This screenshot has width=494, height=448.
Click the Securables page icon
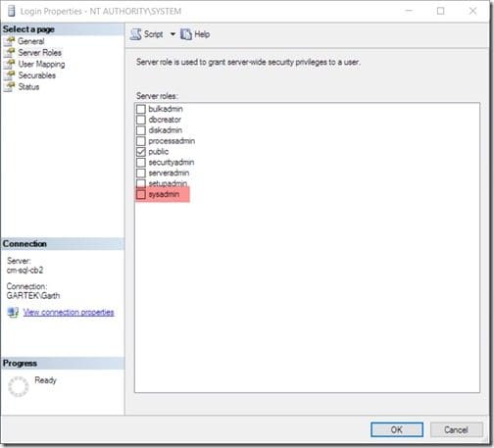point(10,75)
